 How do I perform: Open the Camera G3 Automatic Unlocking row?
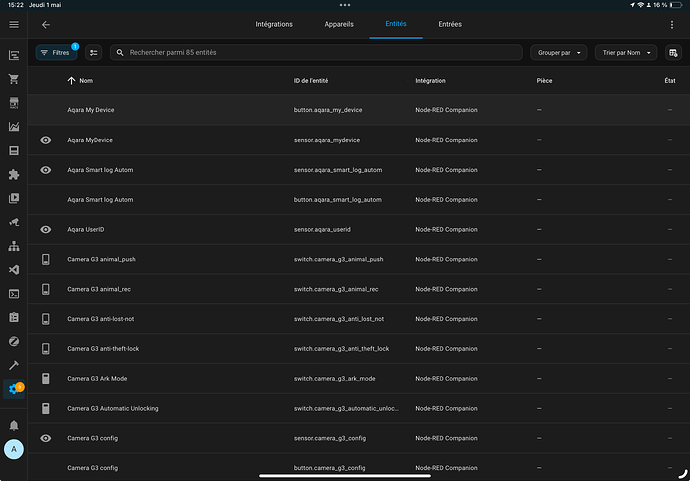click(359, 408)
